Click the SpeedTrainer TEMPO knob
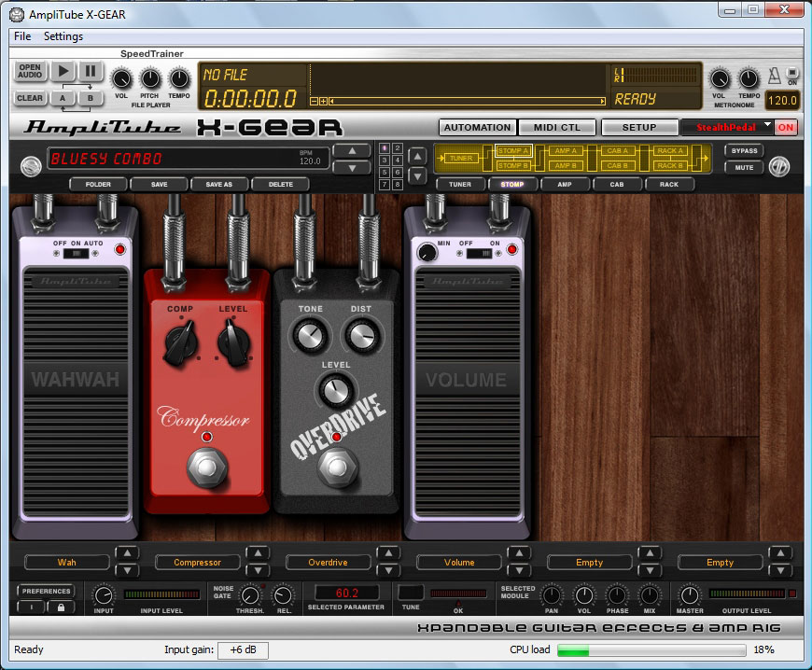This screenshot has width=812, height=670. click(x=179, y=78)
